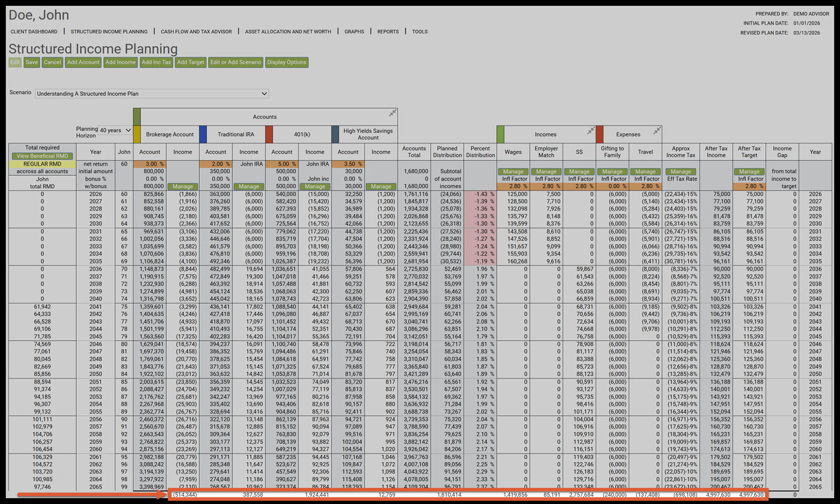The image size is (840, 504).
Task: Edit the High Yields Savings 3.50 % return
Action: point(347,164)
